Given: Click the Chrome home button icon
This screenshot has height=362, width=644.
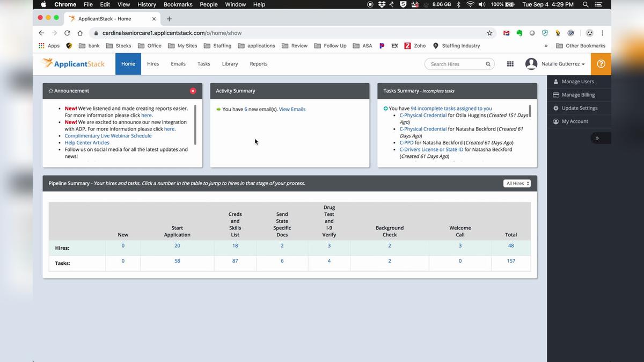Looking at the screenshot, I should click(80, 33).
